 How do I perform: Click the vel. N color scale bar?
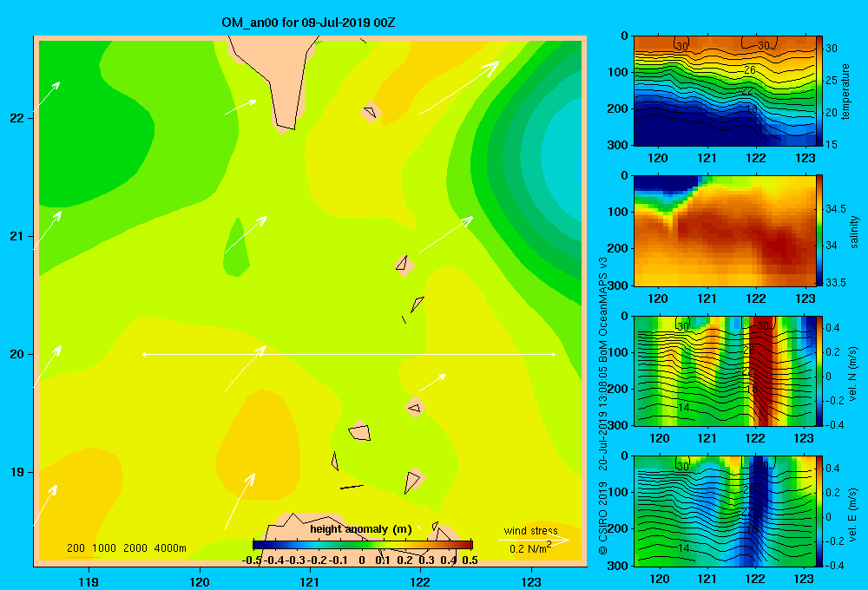(x=819, y=370)
